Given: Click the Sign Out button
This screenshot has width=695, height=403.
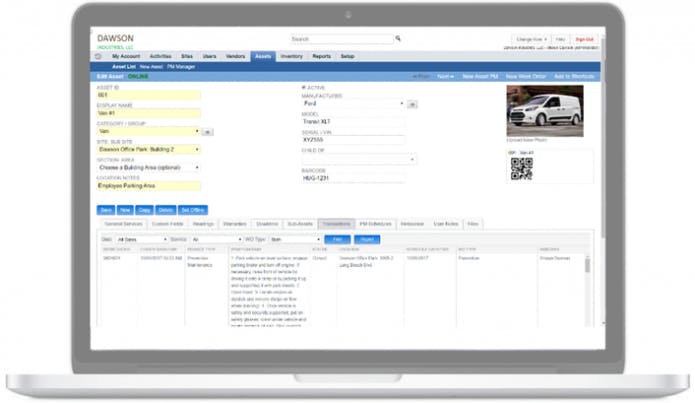Looking at the screenshot, I should pos(584,39).
